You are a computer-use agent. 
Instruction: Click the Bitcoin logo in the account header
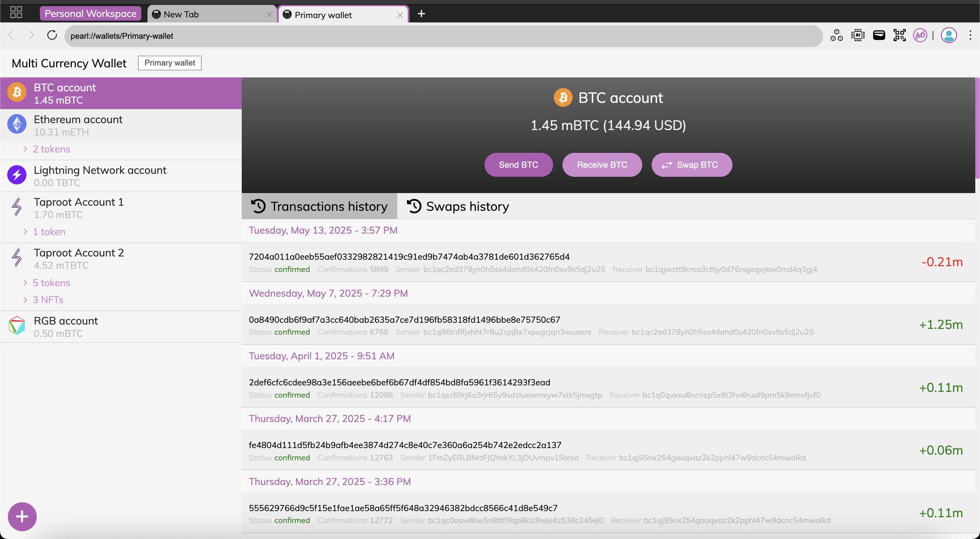click(x=562, y=98)
